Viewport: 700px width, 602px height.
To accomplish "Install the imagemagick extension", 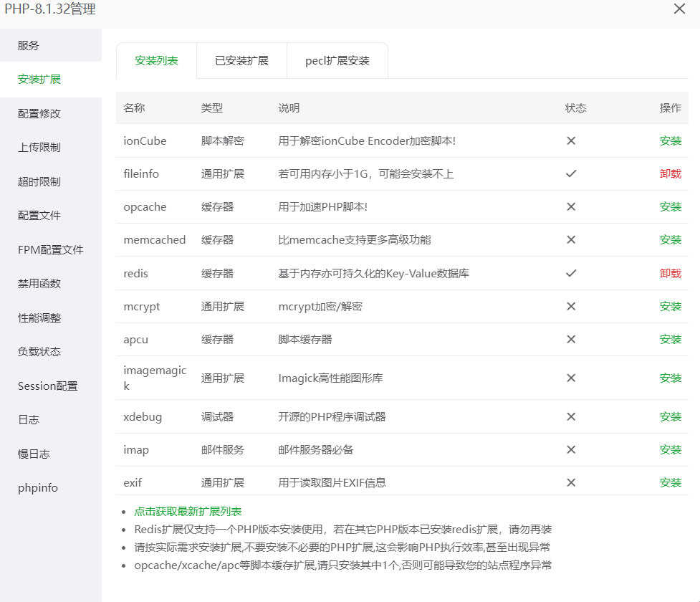I will (671, 378).
